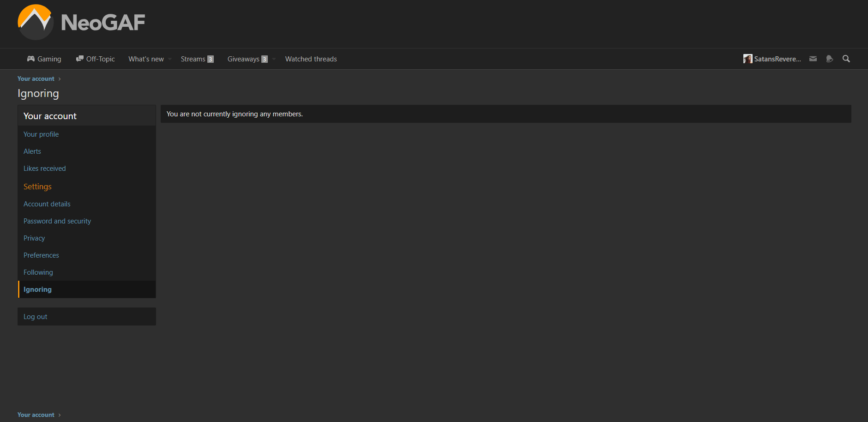Open Alerts in the sidebar

click(87, 151)
